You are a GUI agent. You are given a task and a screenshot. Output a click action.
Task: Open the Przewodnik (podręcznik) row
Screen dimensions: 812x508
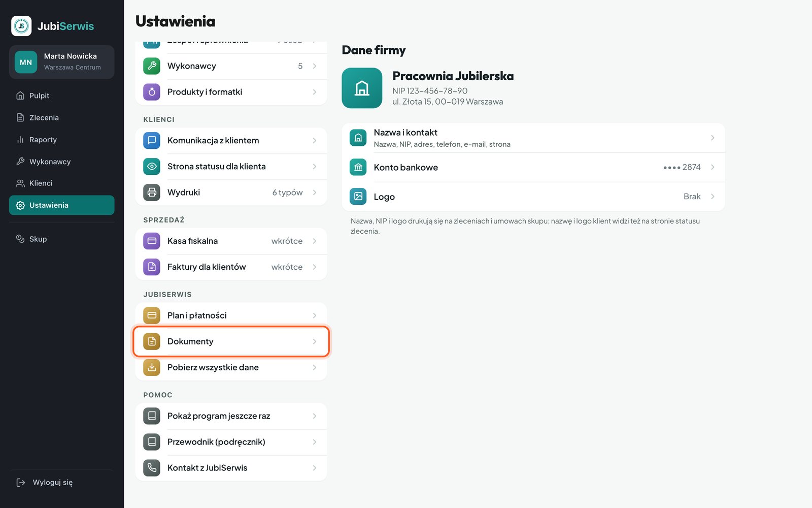coord(231,442)
